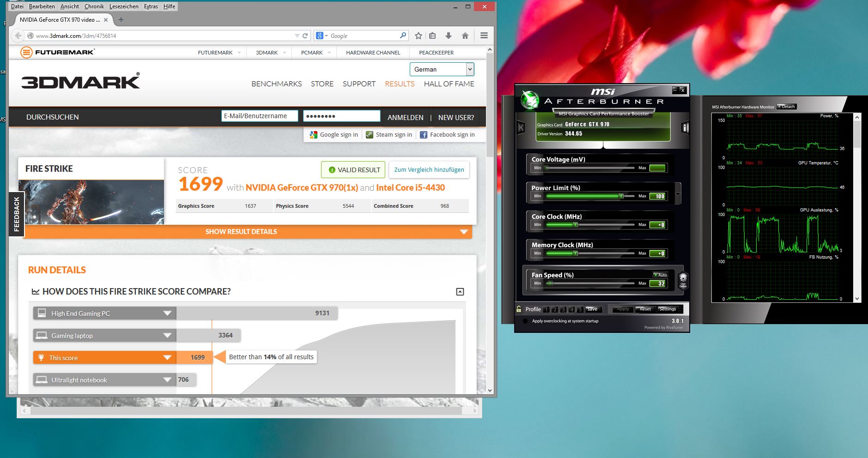Open the bookmarks list icon
Viewport: 868px width, 458px height.
point(432,36)
